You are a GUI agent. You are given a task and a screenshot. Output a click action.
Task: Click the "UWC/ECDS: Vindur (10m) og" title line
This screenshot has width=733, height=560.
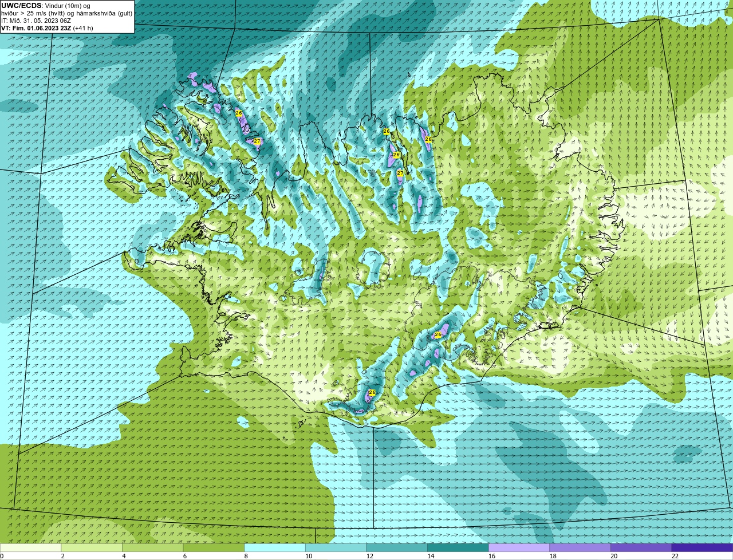[x=46, y=6]
